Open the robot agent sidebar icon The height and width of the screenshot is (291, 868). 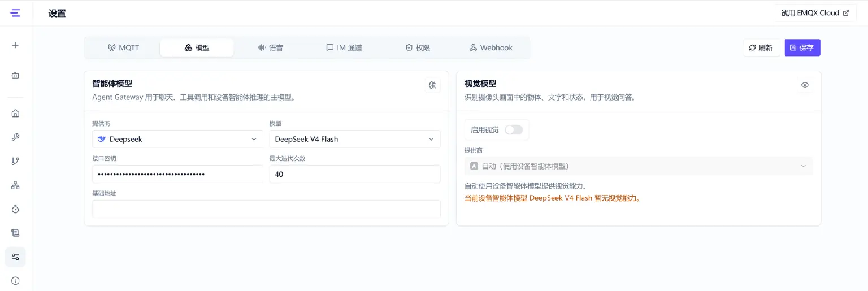click(15, 75)
